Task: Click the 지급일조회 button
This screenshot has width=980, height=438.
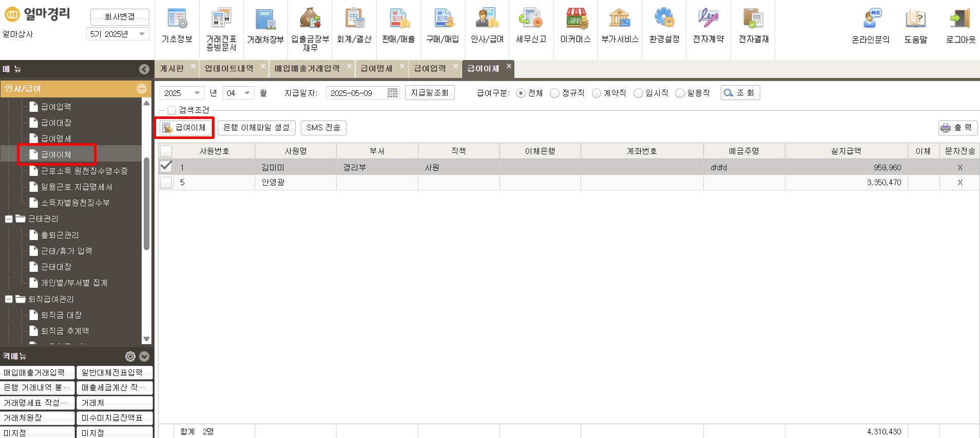Action: (x=430, y=93)
